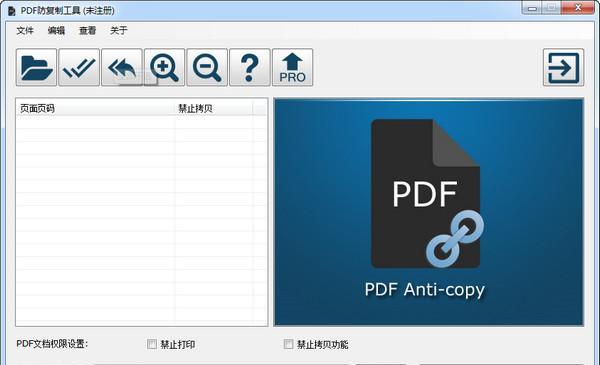
Task: Enable the 禁止拷贝功能 checkbox
Action: tap(289, 344)
